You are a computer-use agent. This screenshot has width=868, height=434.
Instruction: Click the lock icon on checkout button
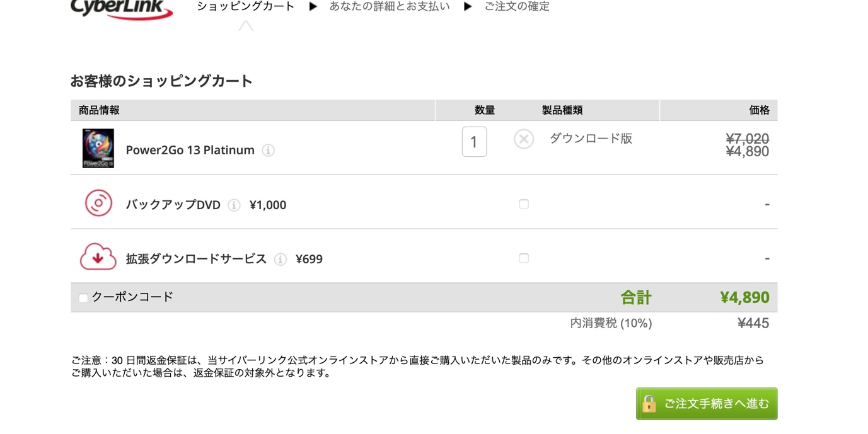coord(649,404)
